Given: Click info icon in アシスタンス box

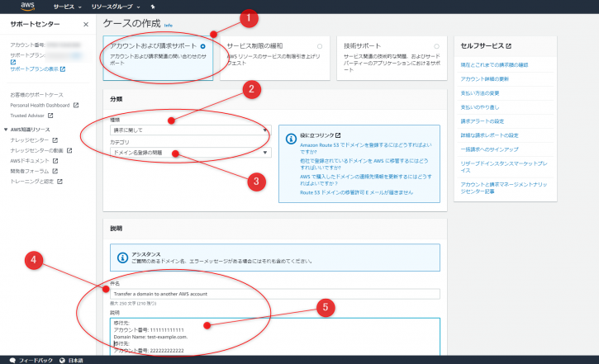Looking at the screenshot, I should point(122,258).
